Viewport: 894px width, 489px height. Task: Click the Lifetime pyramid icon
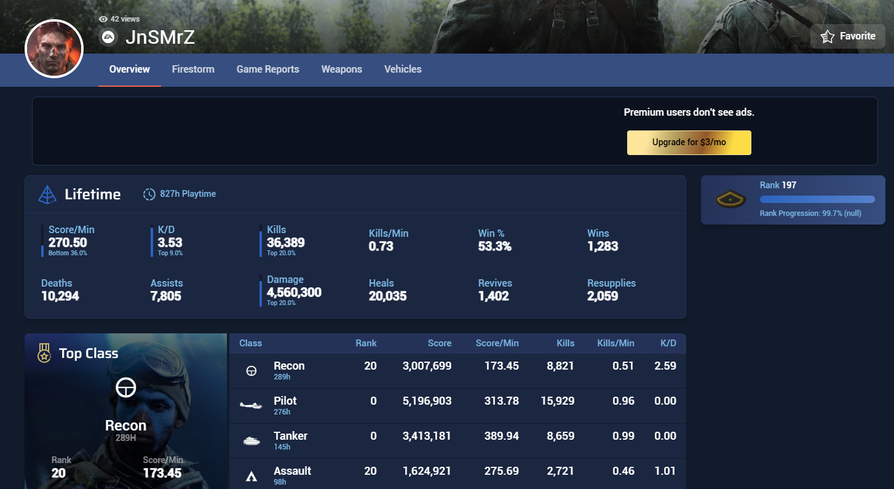pos(47,194)
